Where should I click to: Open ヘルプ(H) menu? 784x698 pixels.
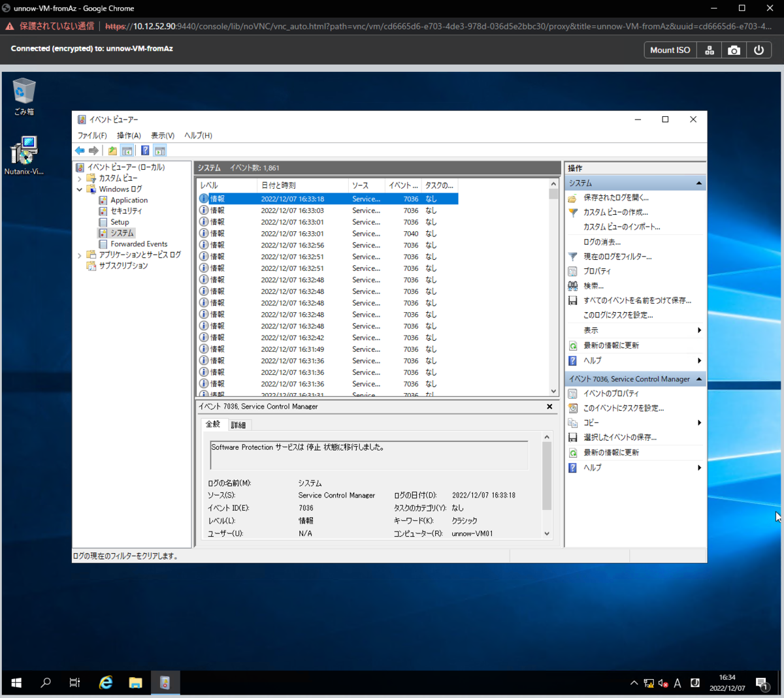tap(198, 136)
